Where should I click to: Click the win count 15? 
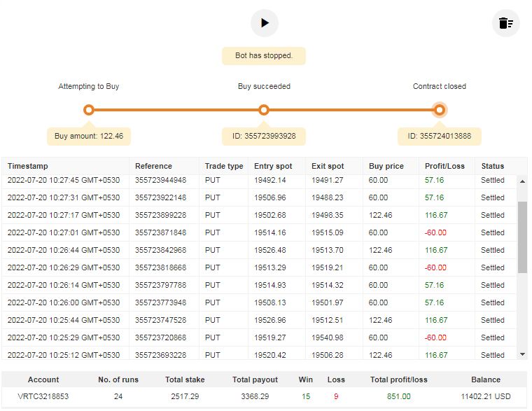(x=306, y=396)
